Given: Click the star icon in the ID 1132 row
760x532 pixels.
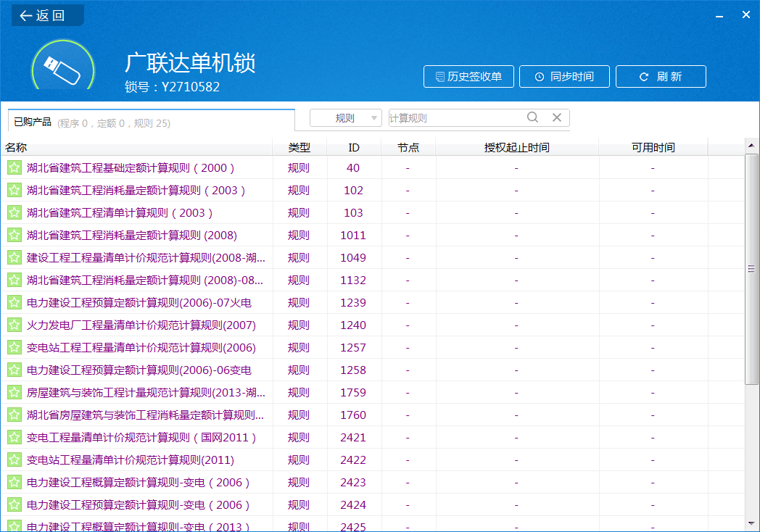Looking at the screenshot, I should pos(14,280).
